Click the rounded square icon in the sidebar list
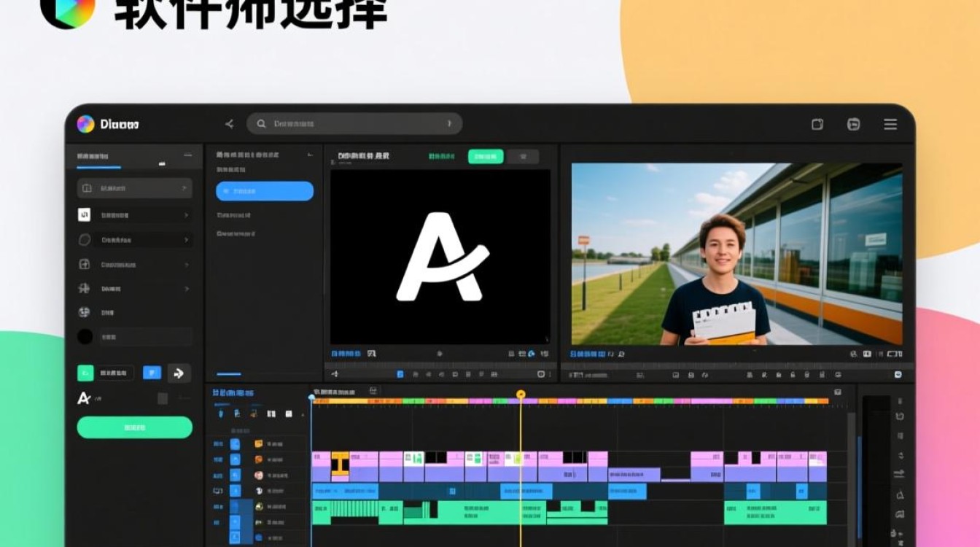The height and width of the screenshot is (547, 980). point(85,264)
